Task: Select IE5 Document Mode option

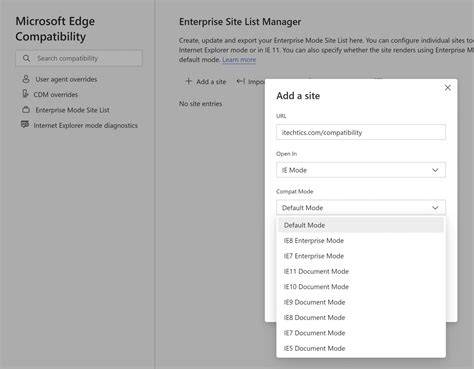Action: pyautogui.click(x=361, y=348)
